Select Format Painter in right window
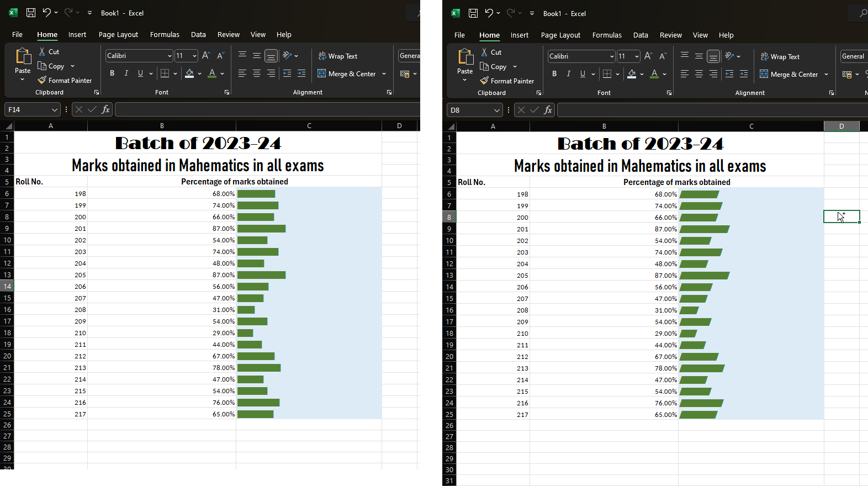 point(507,81)
